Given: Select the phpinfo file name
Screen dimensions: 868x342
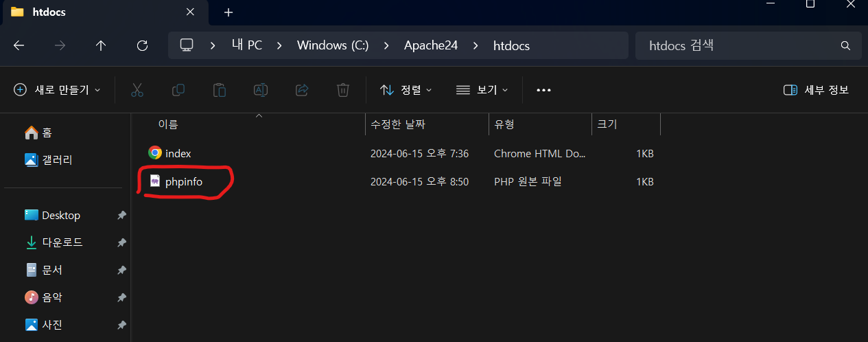Looking at the screenshot, I should click(184, 181).
